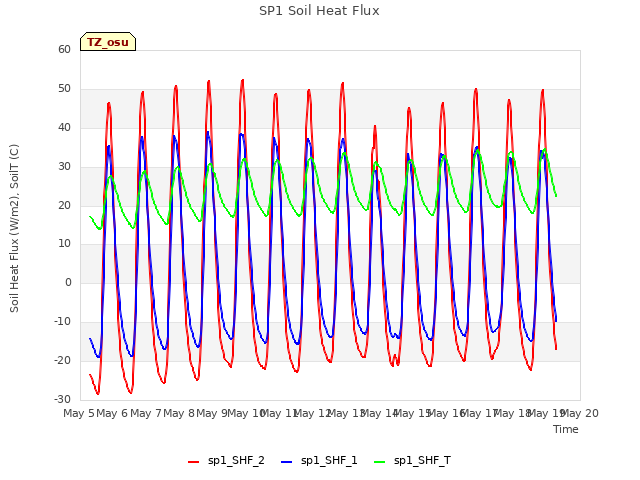Click the May 6 x-axis tick label

tap(112, 413)
